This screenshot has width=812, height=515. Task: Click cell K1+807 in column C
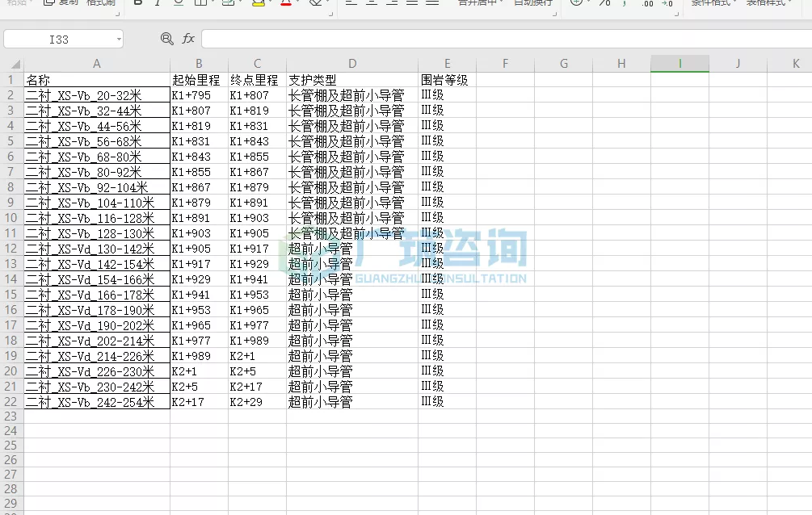pyautogui.click(x=258, y=95)
